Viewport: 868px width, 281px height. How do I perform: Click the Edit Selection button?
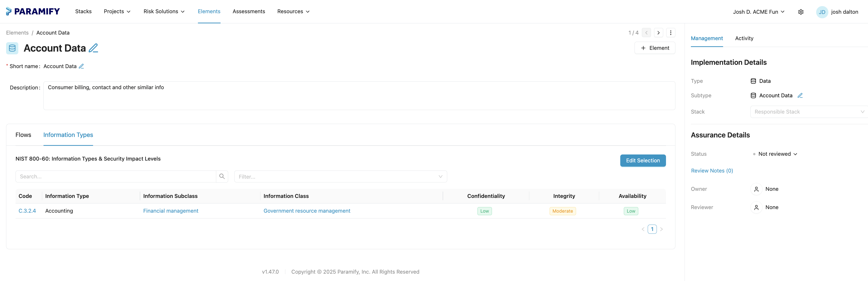point(643,160)
